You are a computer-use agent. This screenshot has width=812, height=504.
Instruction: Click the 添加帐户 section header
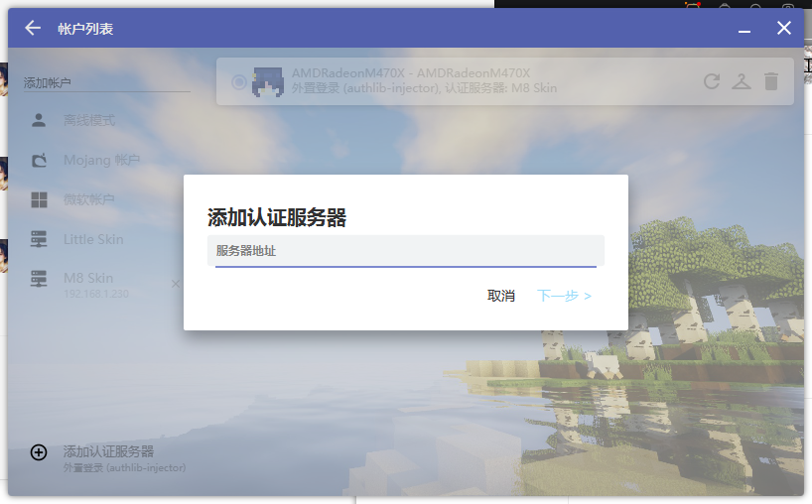(47, 82)
